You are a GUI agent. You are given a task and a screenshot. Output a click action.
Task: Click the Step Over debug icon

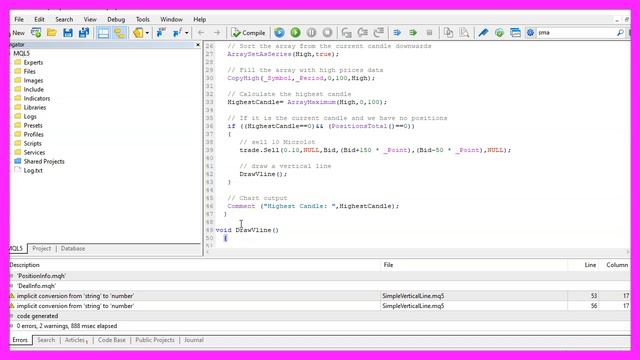point(362,33)
